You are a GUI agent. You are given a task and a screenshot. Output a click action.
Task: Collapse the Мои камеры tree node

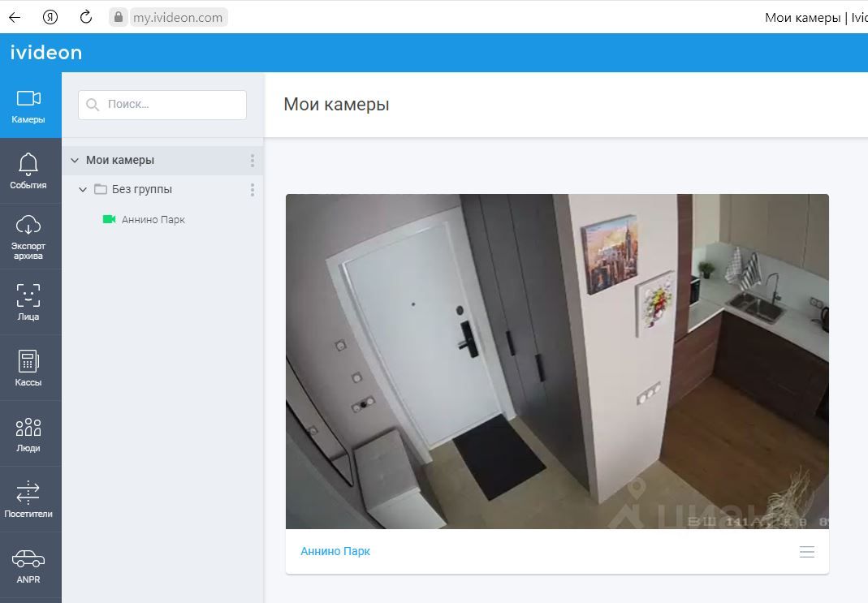[x=75, y=161]
